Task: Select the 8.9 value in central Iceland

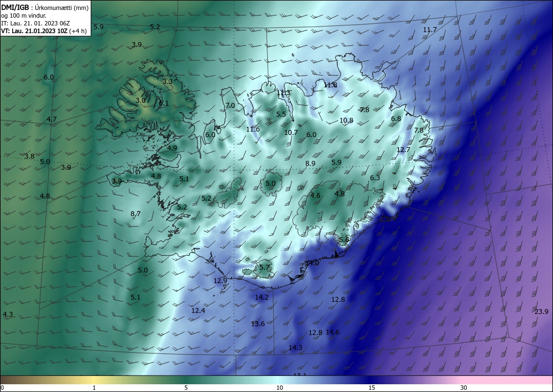Action: point(310,164)
